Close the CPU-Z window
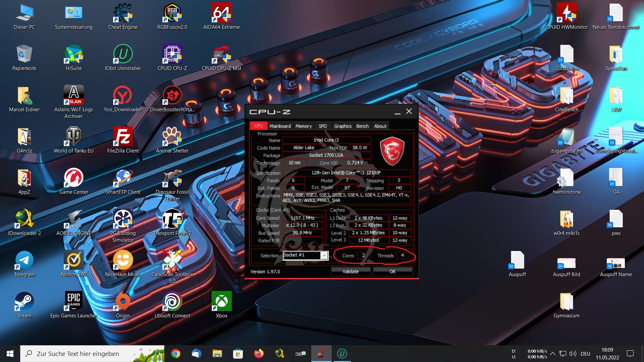The image size is (644, 362). (409, 111)
